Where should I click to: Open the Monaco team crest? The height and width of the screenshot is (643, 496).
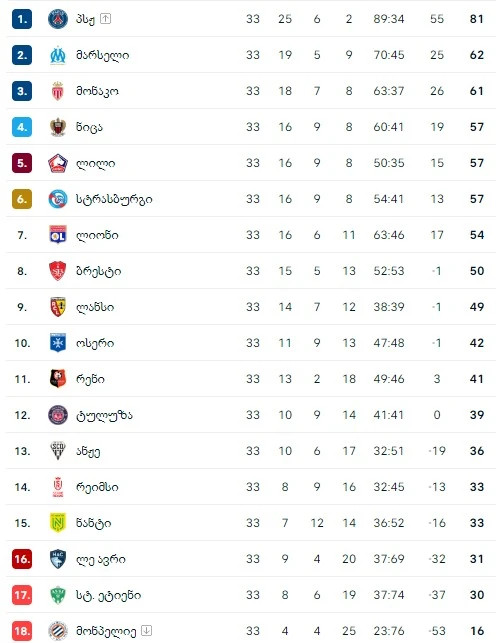coord(58,91)
